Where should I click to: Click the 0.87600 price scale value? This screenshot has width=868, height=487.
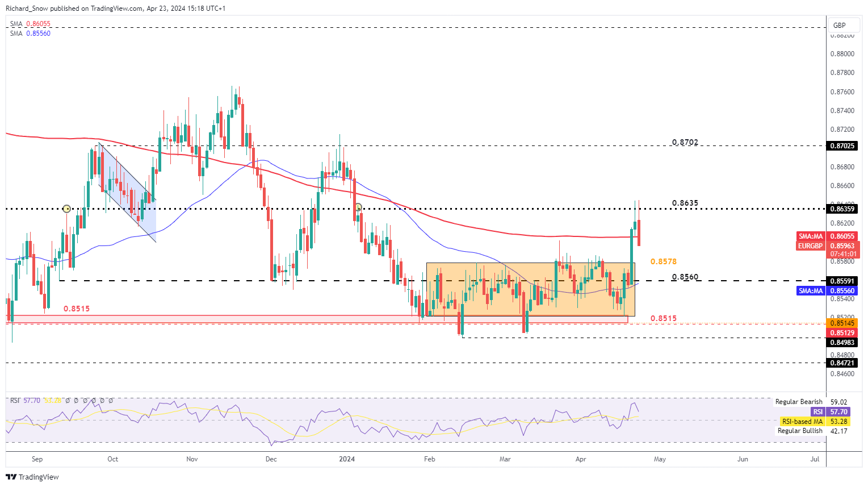coord(842,92)
